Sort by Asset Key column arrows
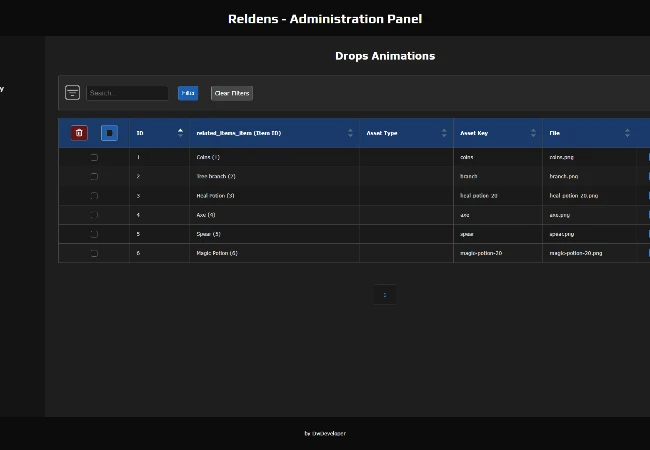The image size is (650, 450). pos(533,133)
